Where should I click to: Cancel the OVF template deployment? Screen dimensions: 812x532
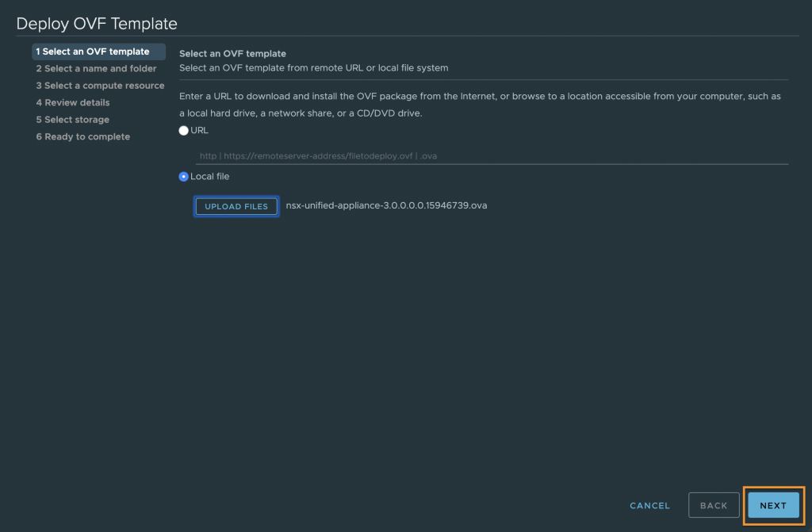(x=649, y=506)
